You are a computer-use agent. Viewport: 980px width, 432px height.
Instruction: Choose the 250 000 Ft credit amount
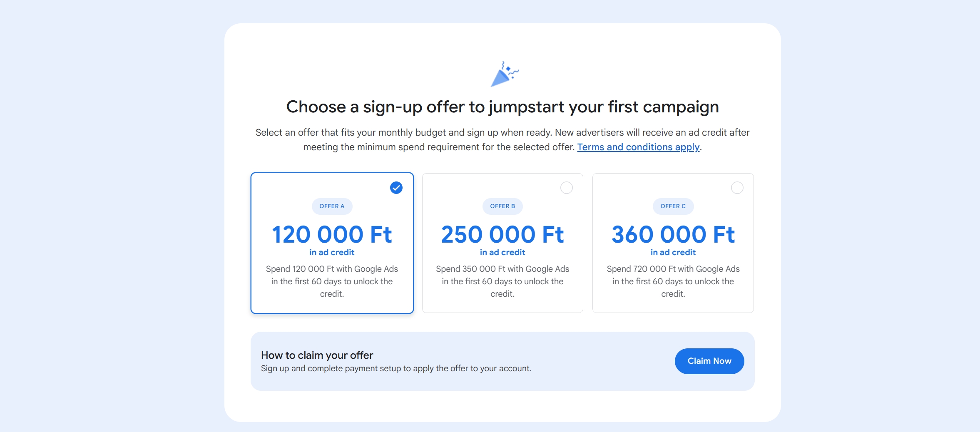coord(502,234)
